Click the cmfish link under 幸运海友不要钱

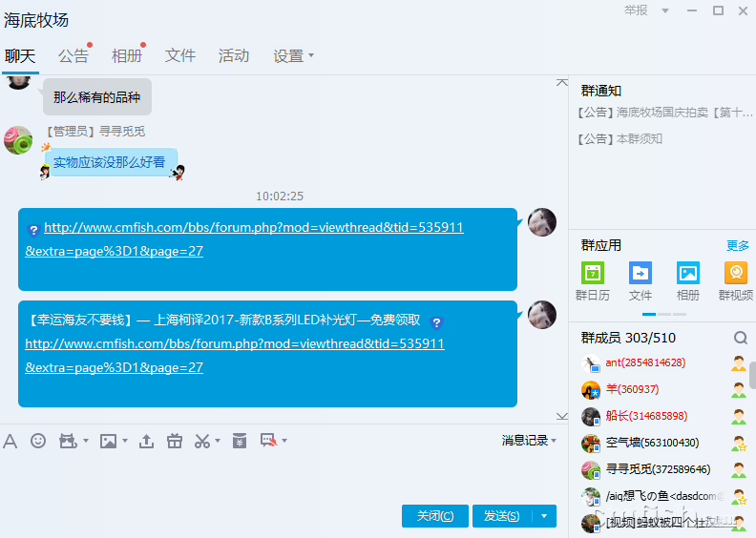pyautogui.click(x=235, y=356)
